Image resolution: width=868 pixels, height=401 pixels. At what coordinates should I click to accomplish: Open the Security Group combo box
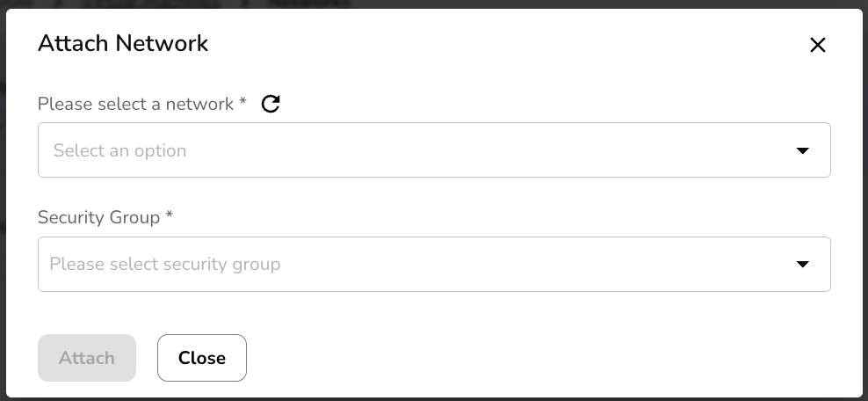coord(434,264)
